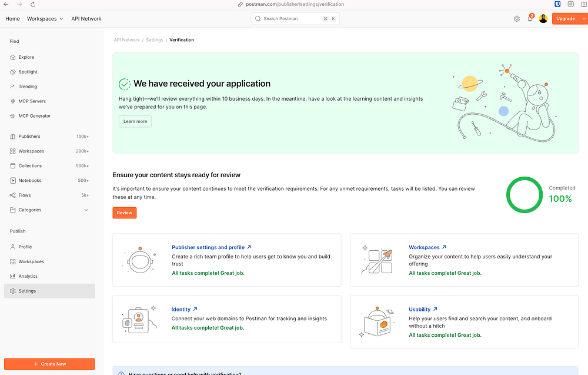Open the notifications bell
Screen dimensions: 588x375
(x=530, y=18)
